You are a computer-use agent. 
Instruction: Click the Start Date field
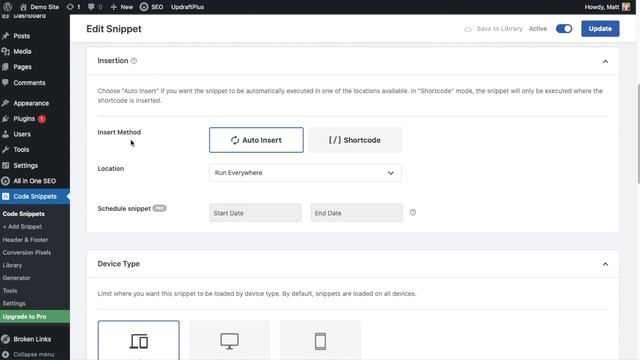pyautogui.click(x=256, y=213)
